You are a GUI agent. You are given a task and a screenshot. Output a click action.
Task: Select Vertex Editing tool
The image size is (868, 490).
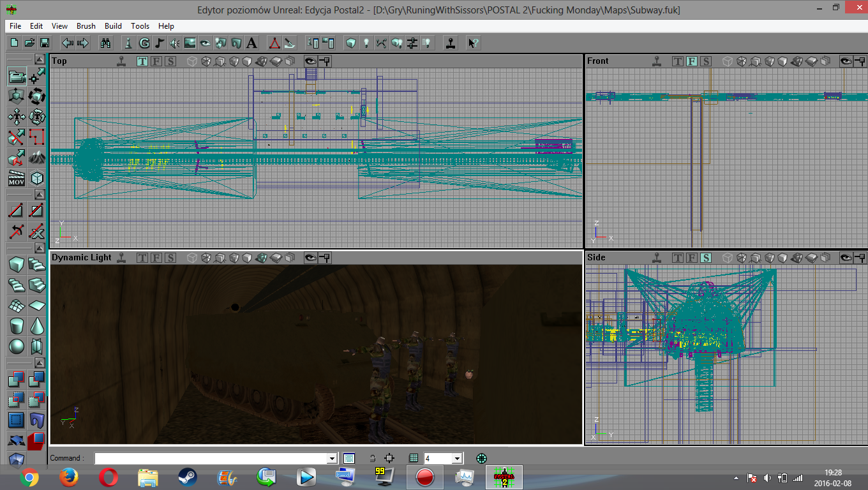tap(37, 76)
